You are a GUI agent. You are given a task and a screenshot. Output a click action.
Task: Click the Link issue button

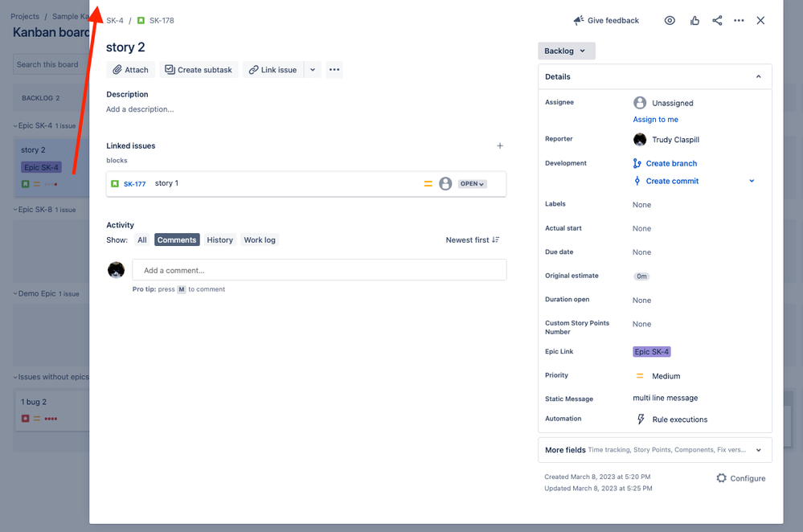(273, 70)
